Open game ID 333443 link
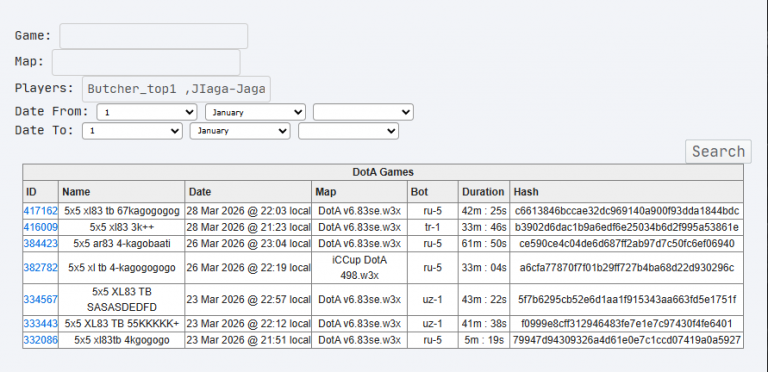The height and width of the screenshot is (372, 768). [x=41, y=324]
